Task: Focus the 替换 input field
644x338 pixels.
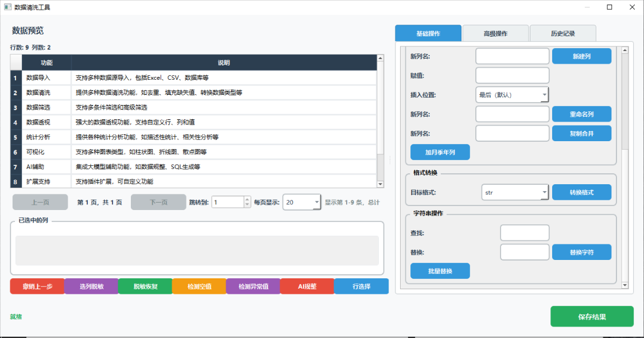Action: [x=525, y=252]
